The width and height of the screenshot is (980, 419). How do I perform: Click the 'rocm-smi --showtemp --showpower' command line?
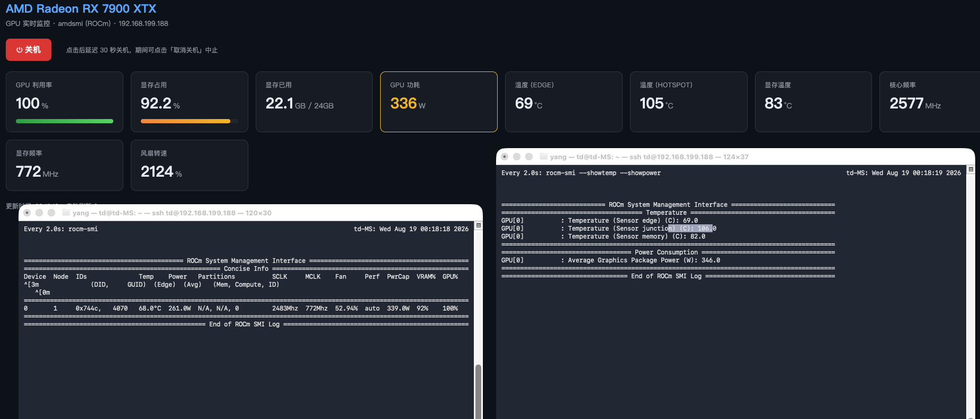pos(603,173)
